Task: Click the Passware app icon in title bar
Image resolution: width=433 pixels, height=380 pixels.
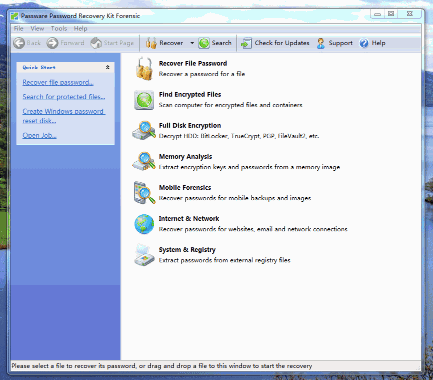Action: 14,16
